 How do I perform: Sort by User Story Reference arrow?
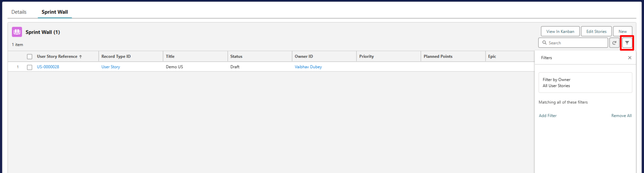tap(81, 57)
